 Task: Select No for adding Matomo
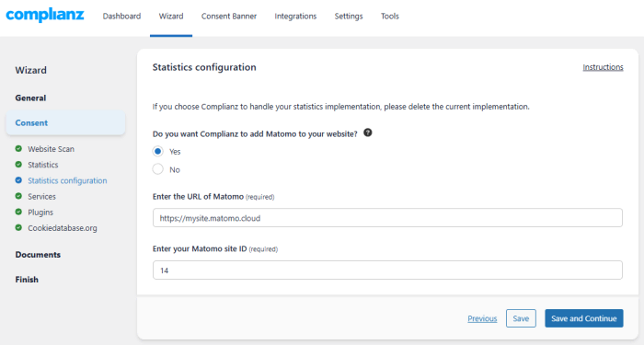pyautogui.click(x=157, y=169)
